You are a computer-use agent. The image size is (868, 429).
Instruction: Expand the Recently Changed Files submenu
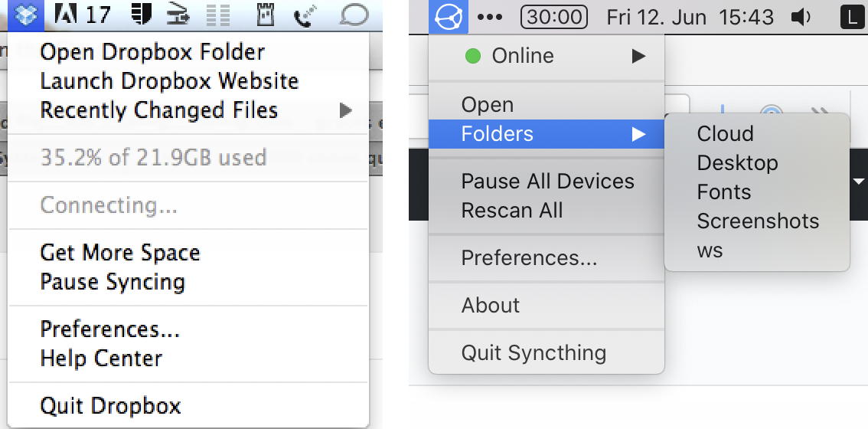pos(345,110)
